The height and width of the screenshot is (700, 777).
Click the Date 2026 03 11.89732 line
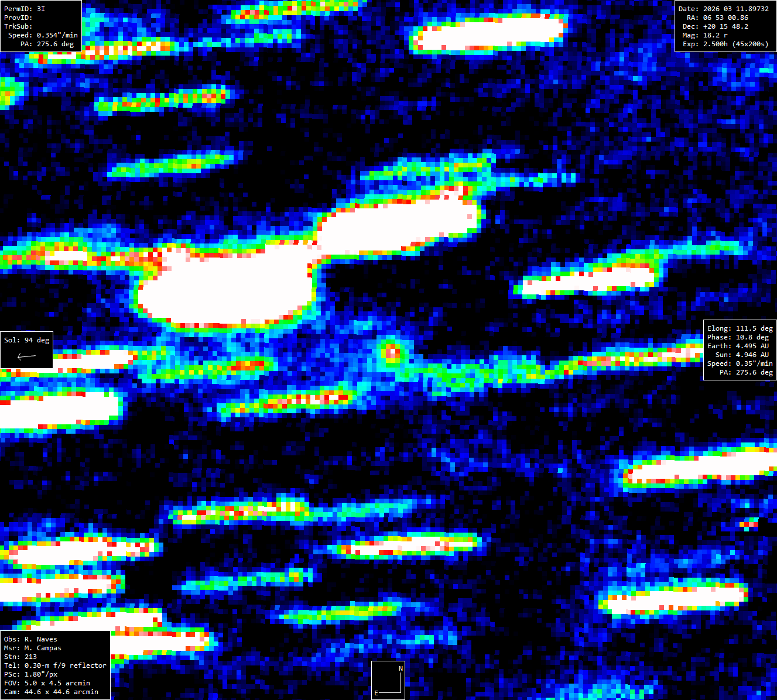(723, 9)
